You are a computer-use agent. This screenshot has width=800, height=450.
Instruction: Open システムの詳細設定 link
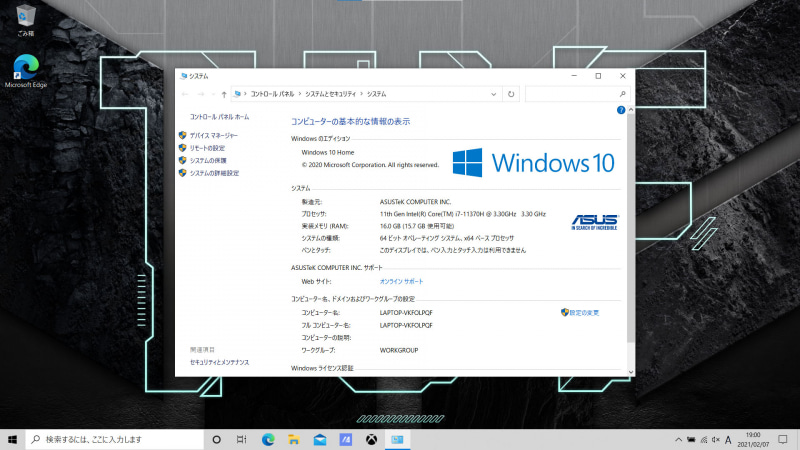(x=214, y=173)
